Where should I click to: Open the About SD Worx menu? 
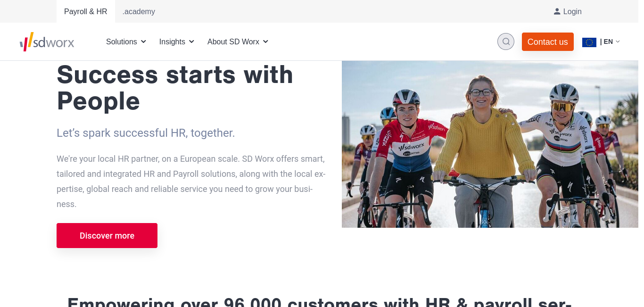point(238,41)
